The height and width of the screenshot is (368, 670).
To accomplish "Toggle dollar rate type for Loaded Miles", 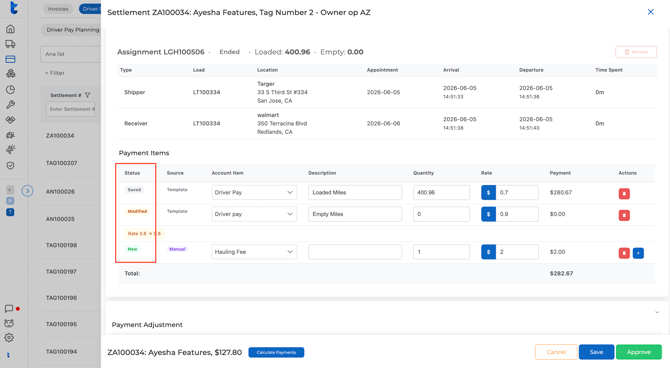I will tap(488, 192).
